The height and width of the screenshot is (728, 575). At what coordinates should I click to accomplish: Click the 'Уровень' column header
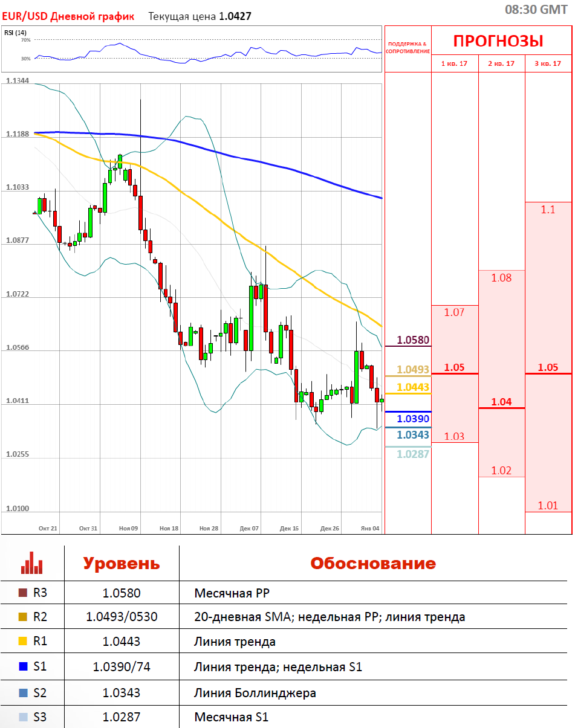tap(121, 564)
